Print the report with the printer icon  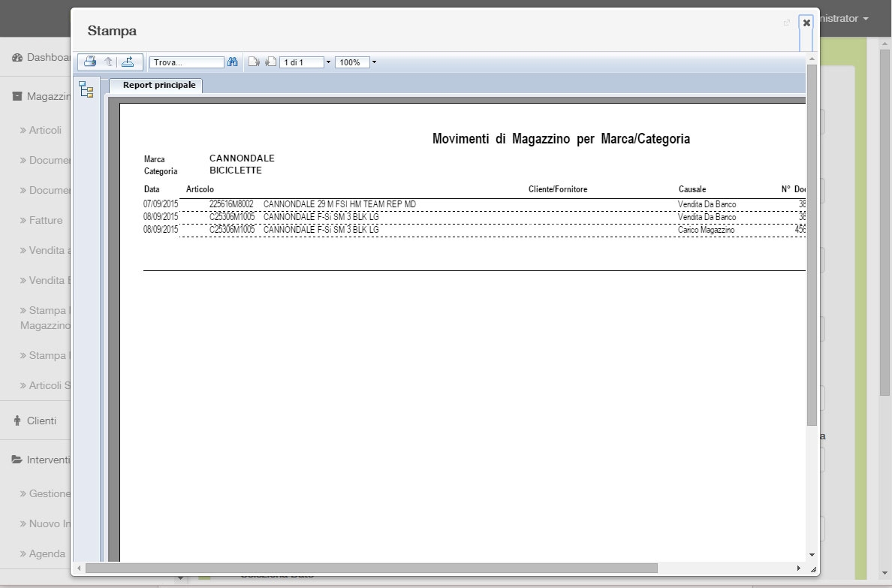(x=90, y=62)
